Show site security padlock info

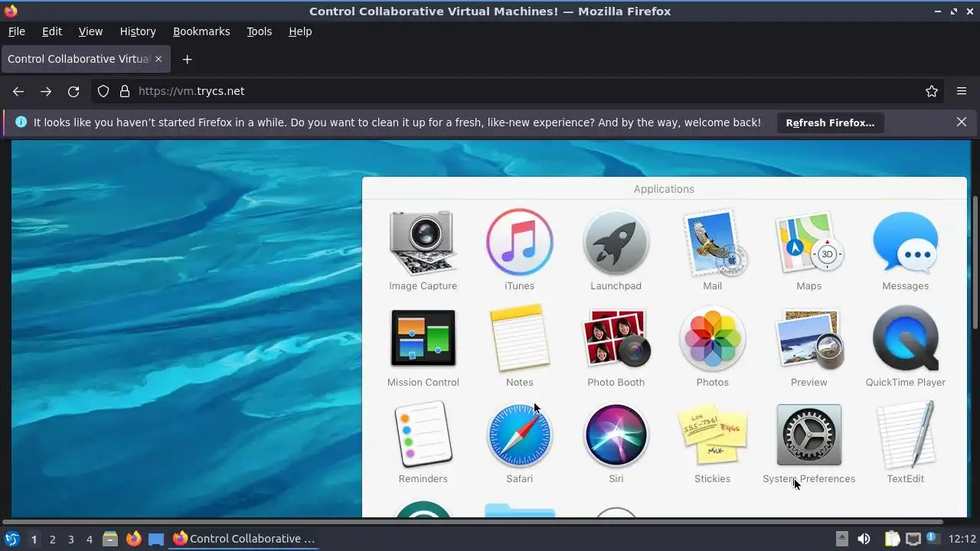tap(125, 91)
